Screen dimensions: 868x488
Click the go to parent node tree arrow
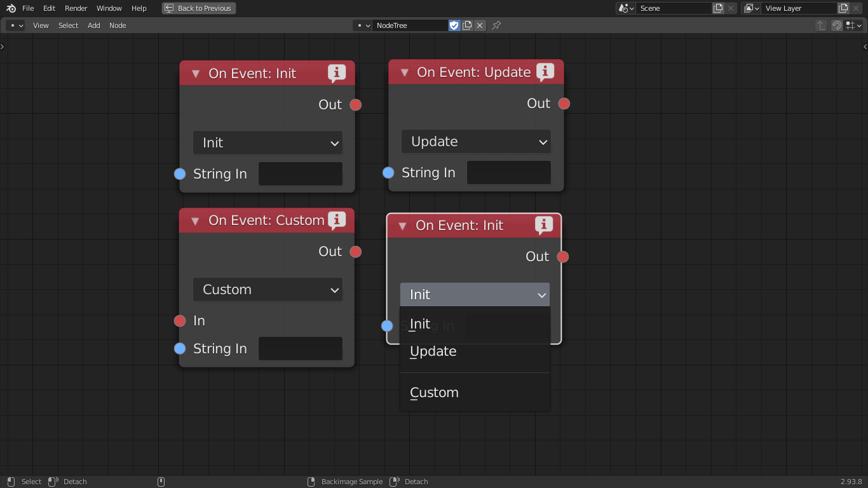point(821,25)
